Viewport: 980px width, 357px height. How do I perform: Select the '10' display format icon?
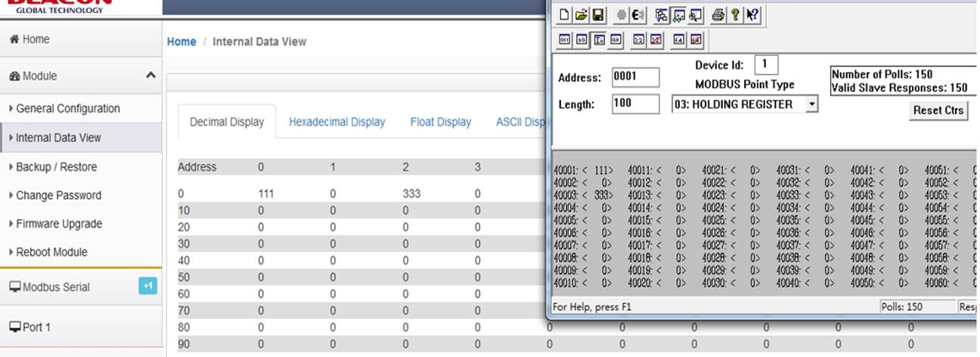click(581, 40)
